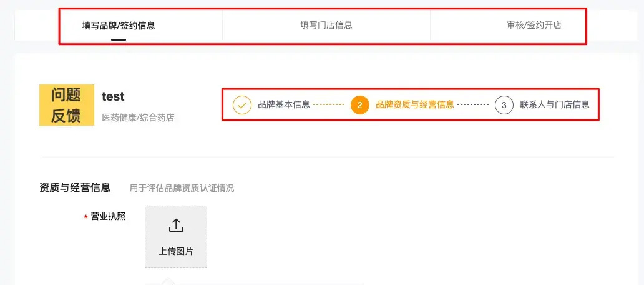Image resolution: width=644 pixels, height=285 pixels.
Task: Go to the 品牌基本信息 step label
Action: click(284, 104)
